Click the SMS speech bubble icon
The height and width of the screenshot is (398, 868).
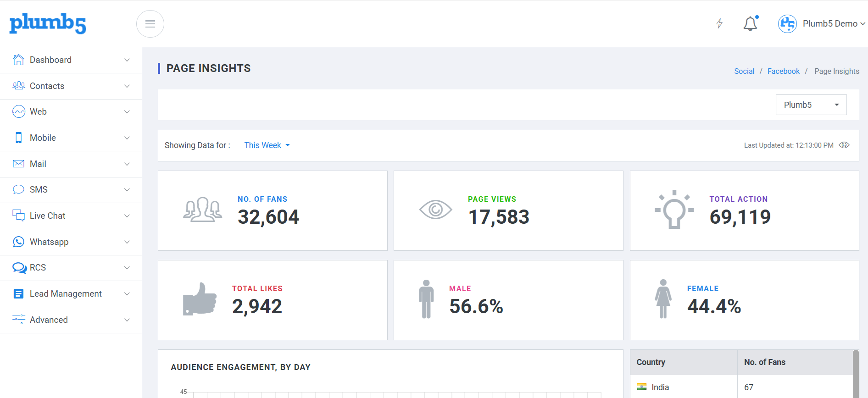pyautogui.click(x=18, y=189)
